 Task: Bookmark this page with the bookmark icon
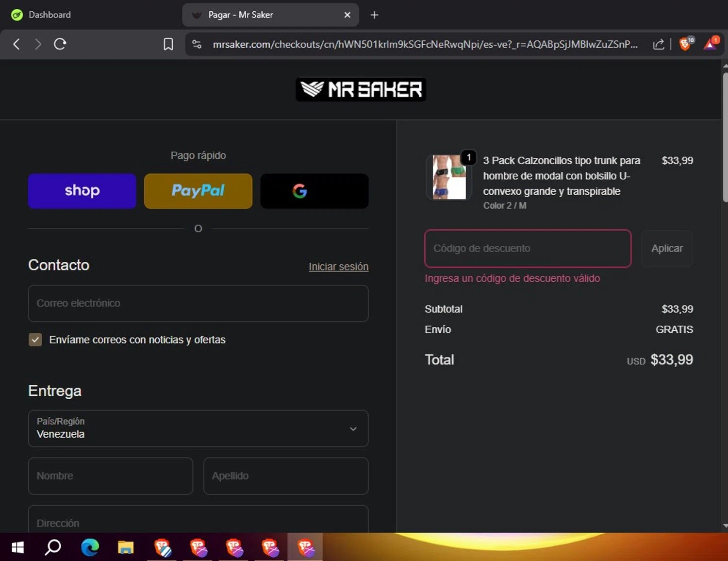tap(168, 44)
